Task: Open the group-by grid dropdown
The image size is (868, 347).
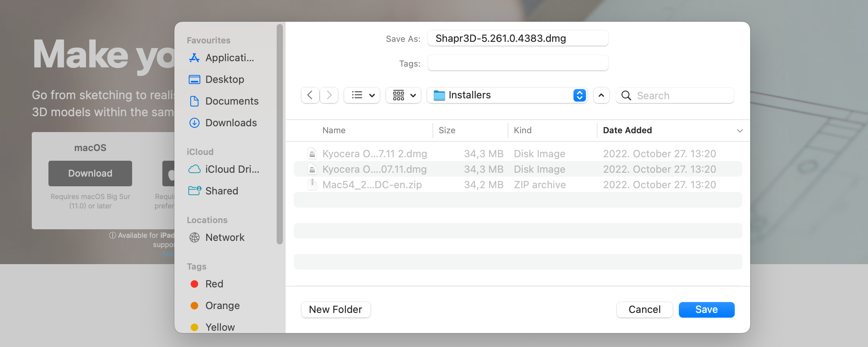Action: pyautogui.click(x=403, y=95)
